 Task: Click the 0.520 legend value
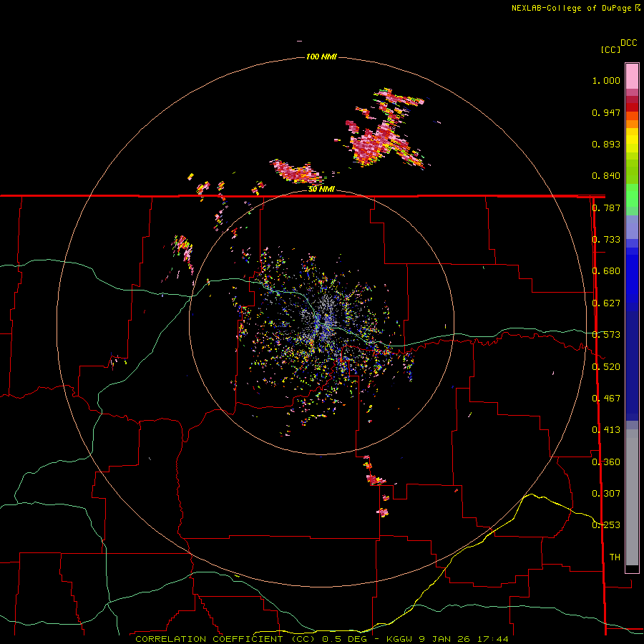pyautogui.click(x=606, y=367)
